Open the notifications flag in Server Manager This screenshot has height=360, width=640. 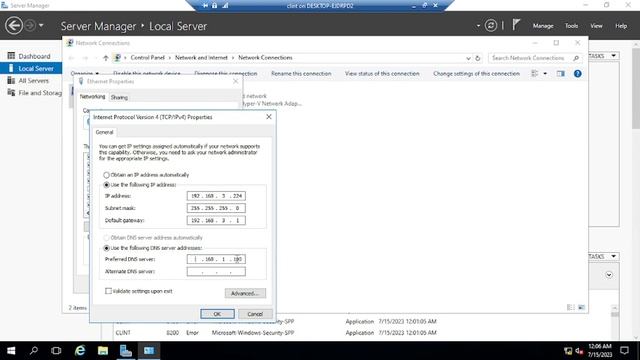(x=516, y=25)
